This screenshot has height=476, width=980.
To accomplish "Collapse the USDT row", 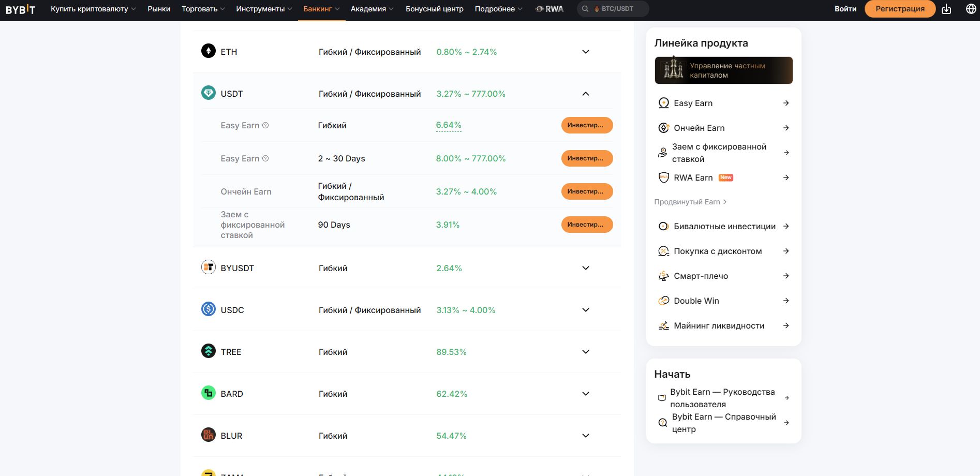I will [x=586, y=94].
